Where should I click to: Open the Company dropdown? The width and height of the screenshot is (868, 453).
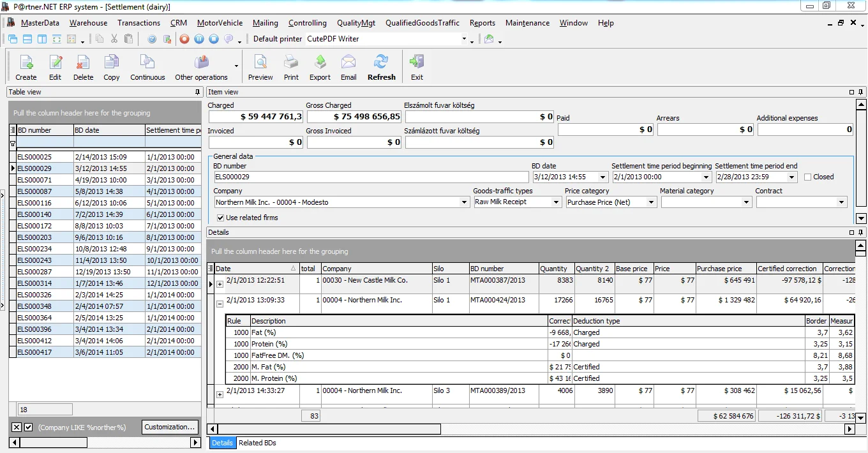tap(464, 202)
